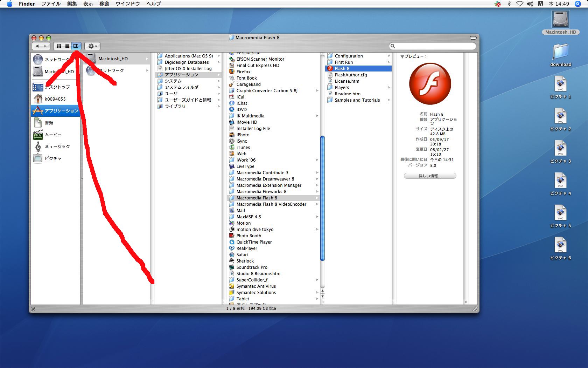Open the ウインドウ menu
Image resolution: width=588 pixels, height=368 pixels.
click(128, 4)
